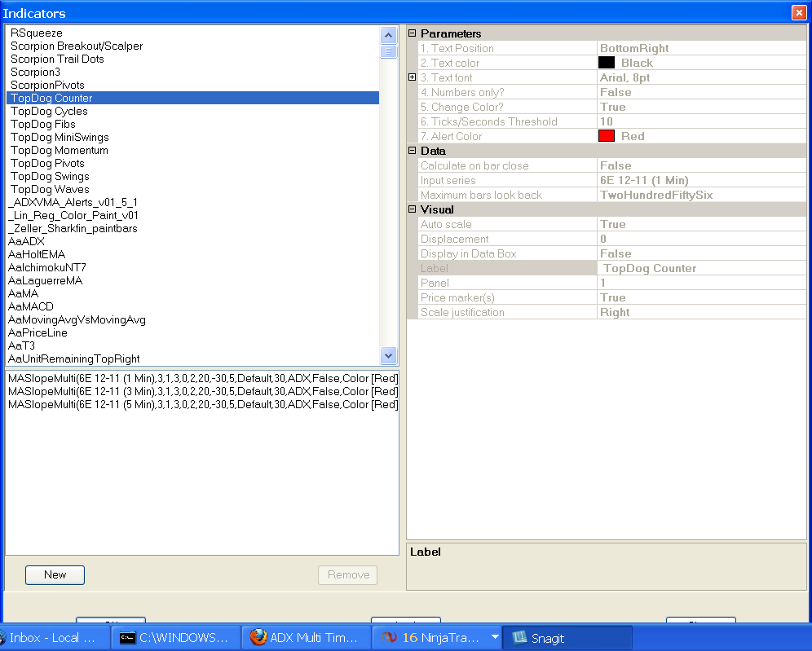This screenshot has height=651, width=812.
Task: Click the Label field TopDog Counter
Action: tap(702, 268)
